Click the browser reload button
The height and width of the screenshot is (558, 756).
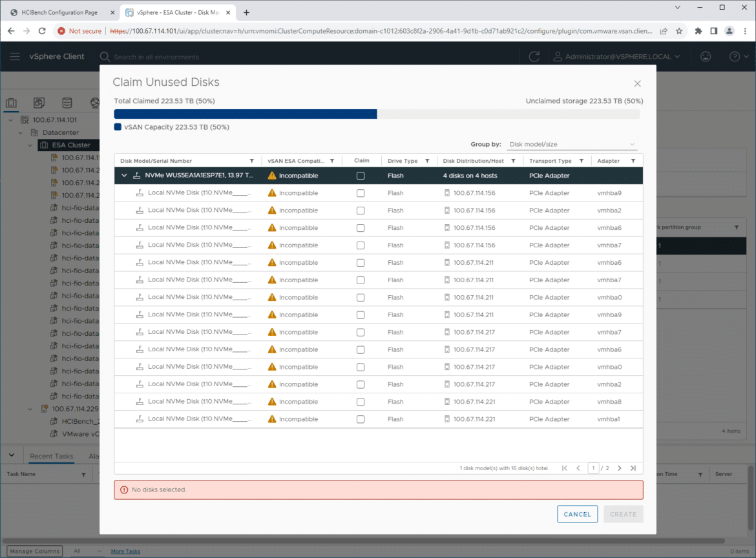[x=42, y=31]
